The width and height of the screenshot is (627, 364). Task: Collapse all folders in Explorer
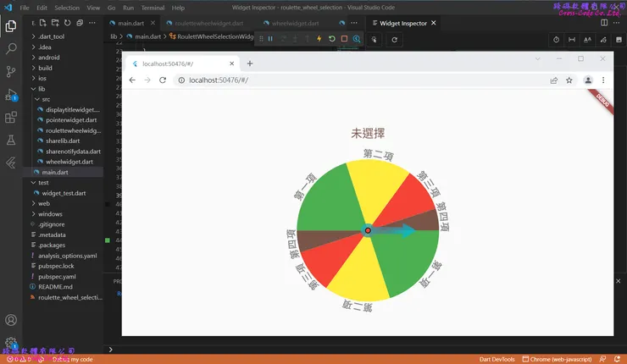[80, 23]
